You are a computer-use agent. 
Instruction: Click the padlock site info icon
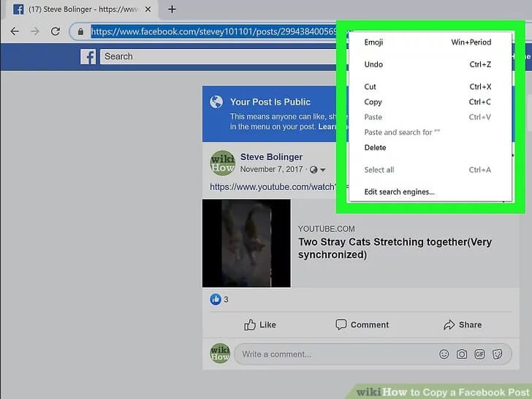click(x=80, y=31)
